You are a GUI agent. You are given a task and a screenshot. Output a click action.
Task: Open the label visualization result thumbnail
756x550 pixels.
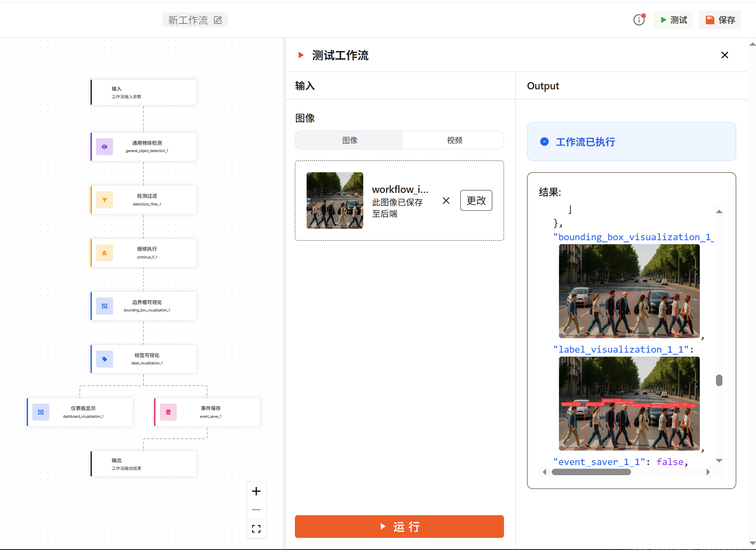tap(629, 403)
